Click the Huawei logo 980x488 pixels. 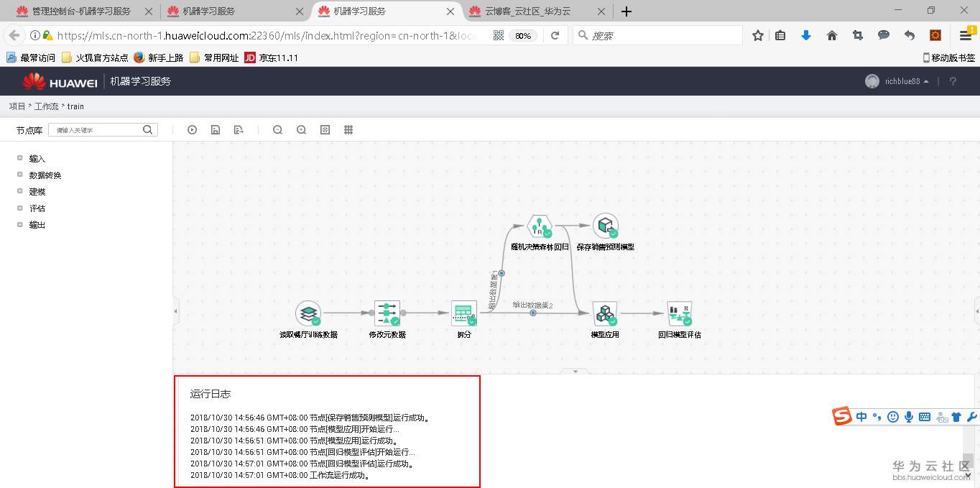coord(60,81)
